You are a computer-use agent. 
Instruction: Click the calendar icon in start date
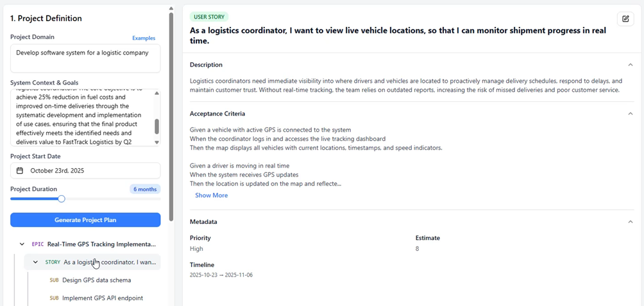click(x=20, y=171)
